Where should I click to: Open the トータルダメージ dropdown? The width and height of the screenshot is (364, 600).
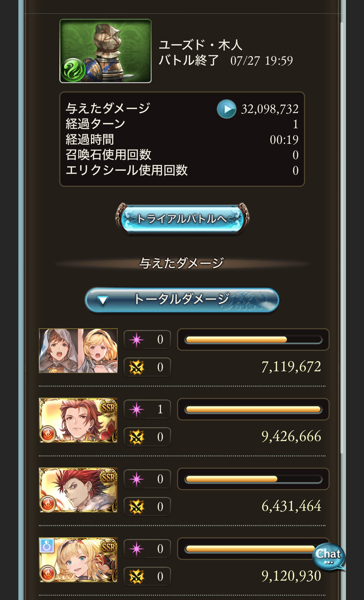tap(182, 300)
